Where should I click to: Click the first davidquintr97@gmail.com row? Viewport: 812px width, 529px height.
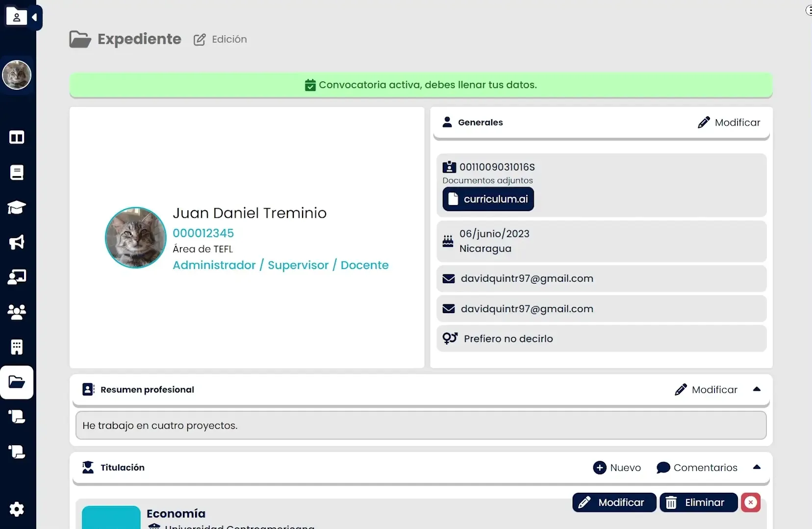coord(601,279)
